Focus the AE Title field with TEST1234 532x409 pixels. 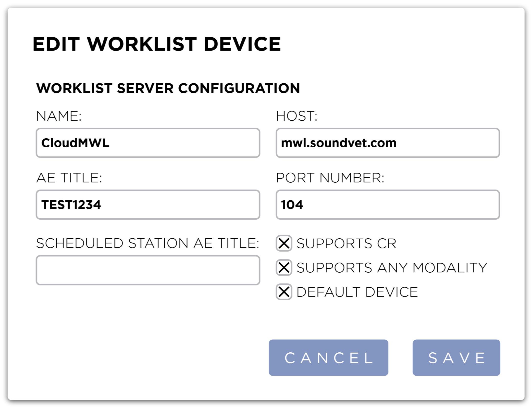148,204
